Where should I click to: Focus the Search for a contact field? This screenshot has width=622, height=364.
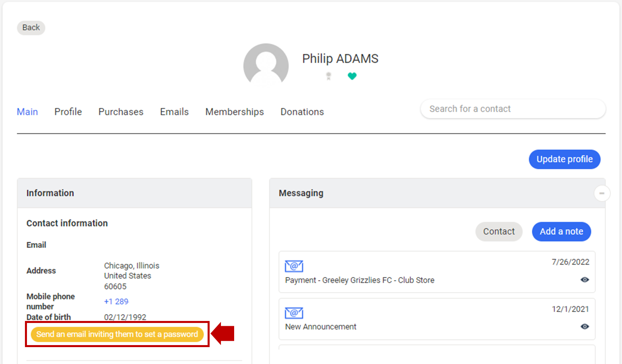point(513,109)
